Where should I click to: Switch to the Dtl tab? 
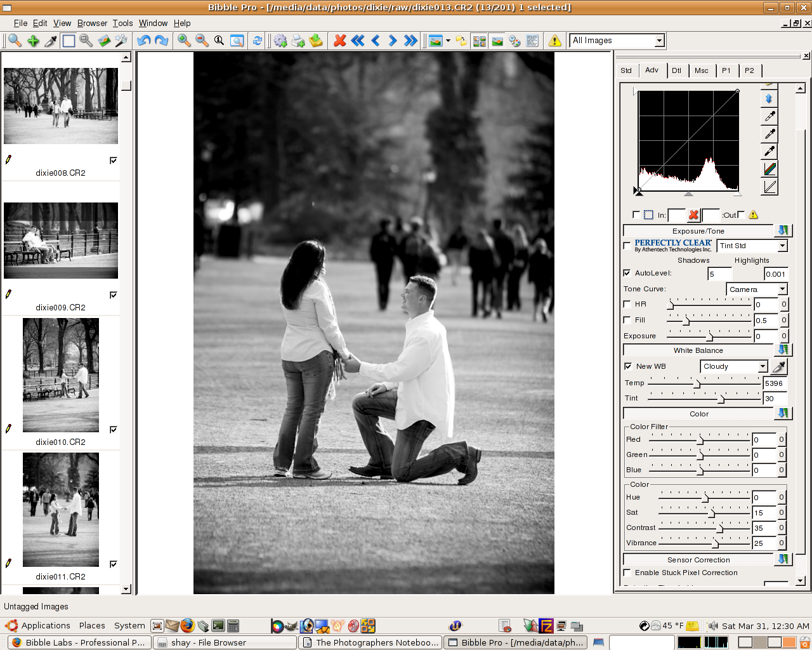tap(676, 70)
